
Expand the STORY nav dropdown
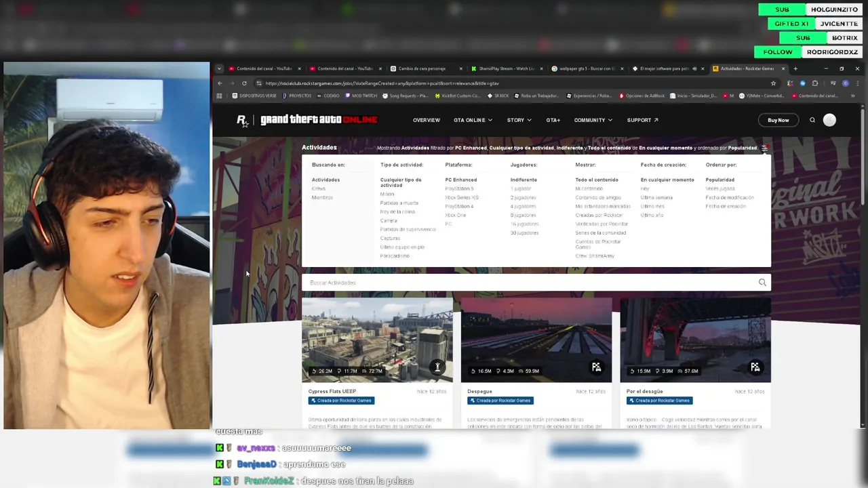[x=519, y=120]
